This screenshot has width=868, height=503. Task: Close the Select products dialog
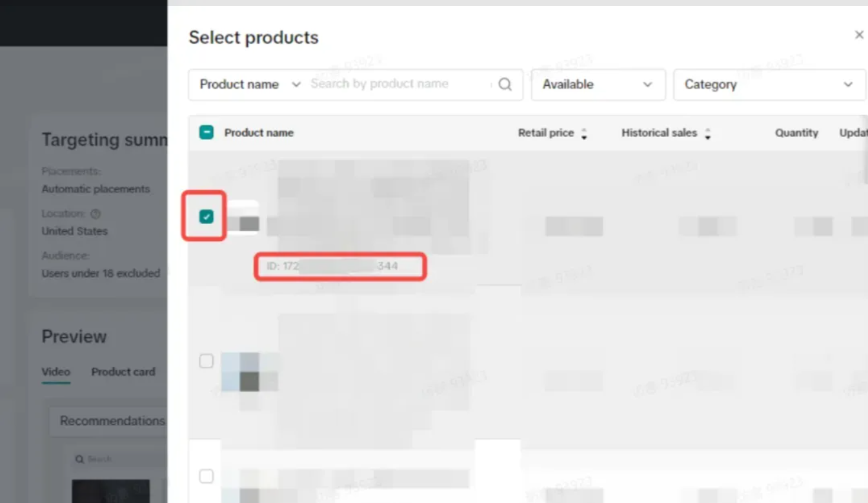[x=858, y=35]
